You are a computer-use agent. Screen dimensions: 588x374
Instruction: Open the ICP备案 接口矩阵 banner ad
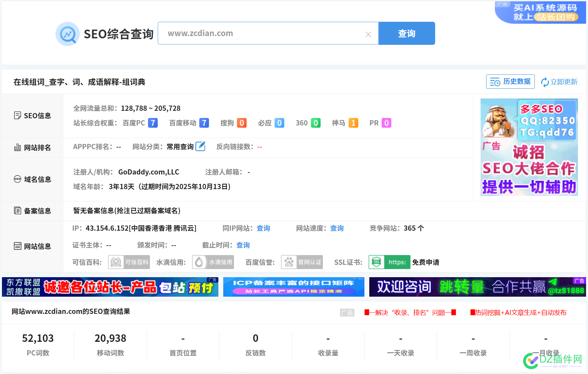click(294, 287)
